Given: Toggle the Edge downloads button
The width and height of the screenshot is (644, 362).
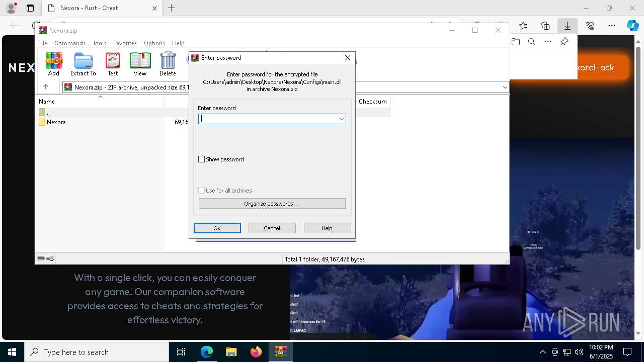Looking at the screenshot, I should [568, 26].
